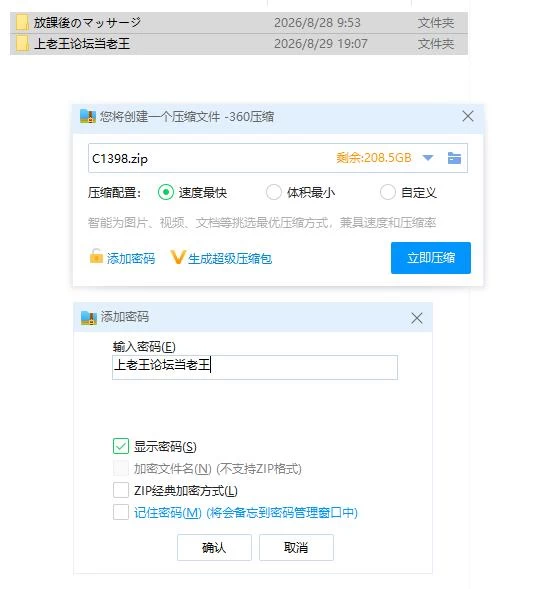
Task: Check the 记住密码(M) checkbox
Action: coord(121,512)
